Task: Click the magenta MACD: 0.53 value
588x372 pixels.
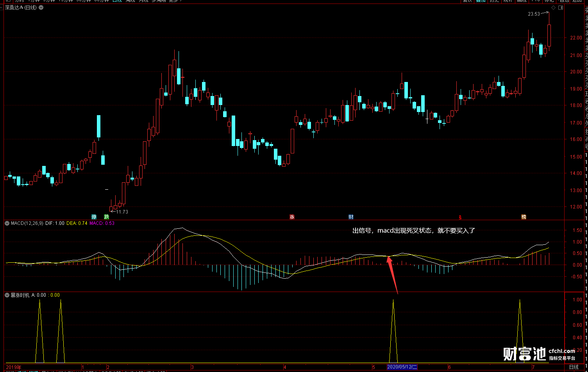Action: 102,223
